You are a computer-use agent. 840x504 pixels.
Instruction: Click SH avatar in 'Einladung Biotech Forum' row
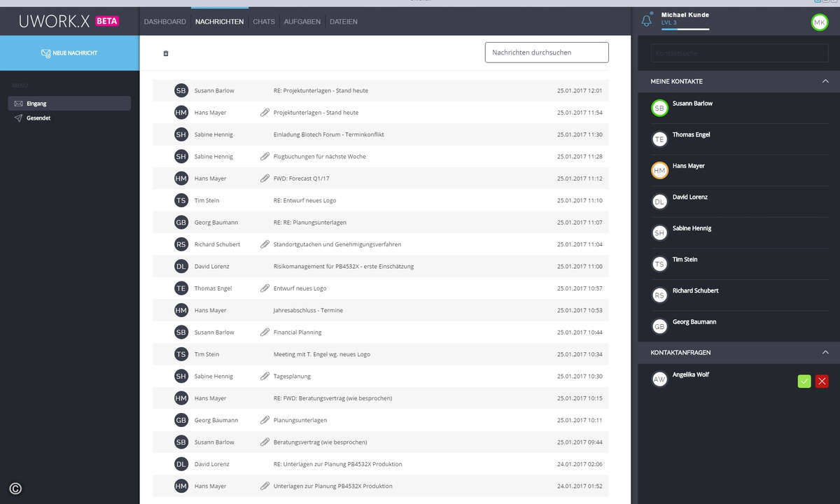coord(181,134)
